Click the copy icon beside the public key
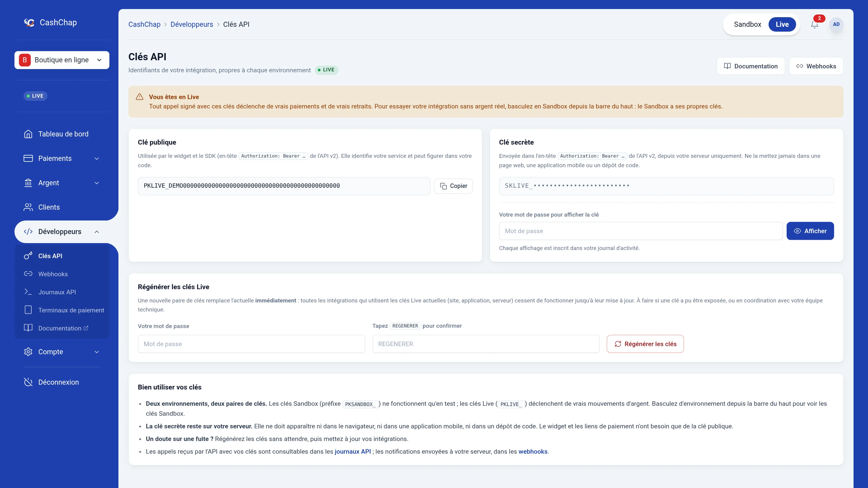Image resolution: width=868 pixels, height=488 pixels. [x=443, y=186]
